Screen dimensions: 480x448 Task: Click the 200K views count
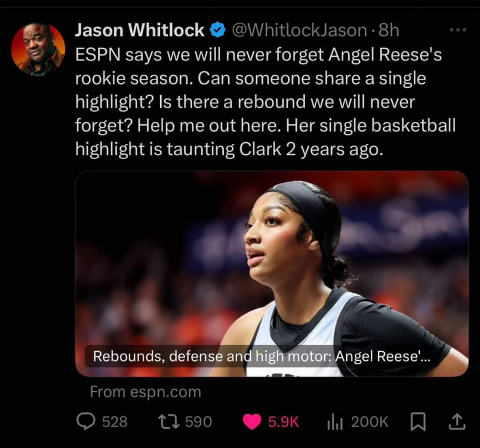coord(370,422)
